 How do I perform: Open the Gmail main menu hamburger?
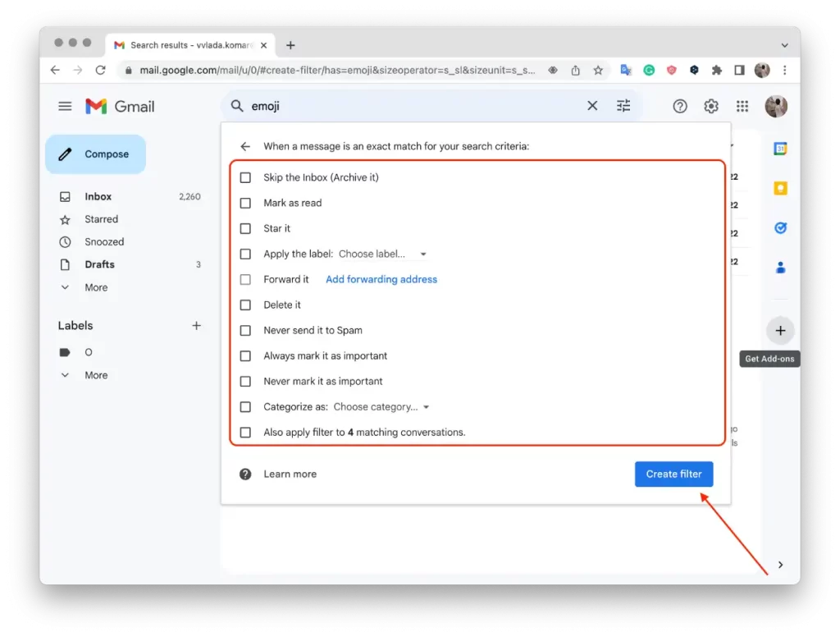pos(65,106)
